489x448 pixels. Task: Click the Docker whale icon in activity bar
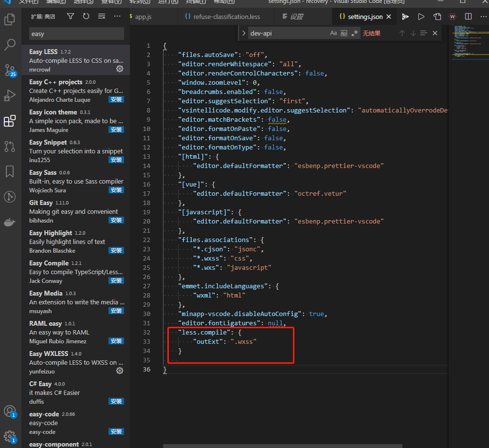(10, 222)
